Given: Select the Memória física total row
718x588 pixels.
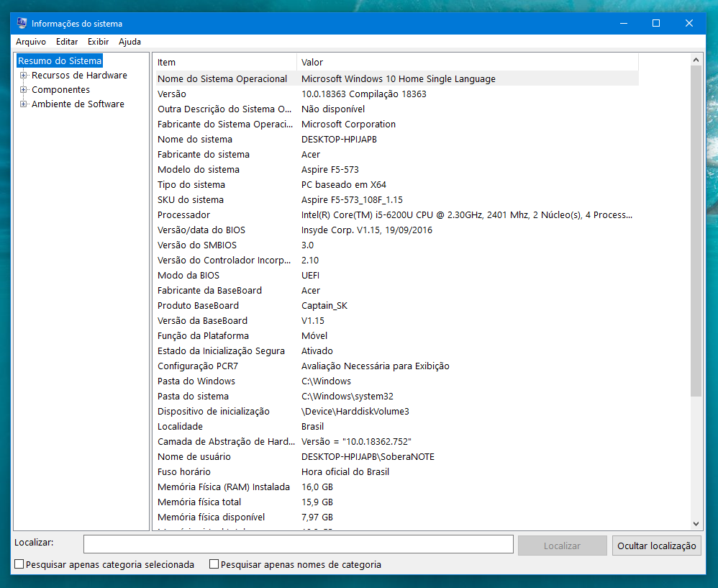Looking at the screenshot, I should coord(397,502).
